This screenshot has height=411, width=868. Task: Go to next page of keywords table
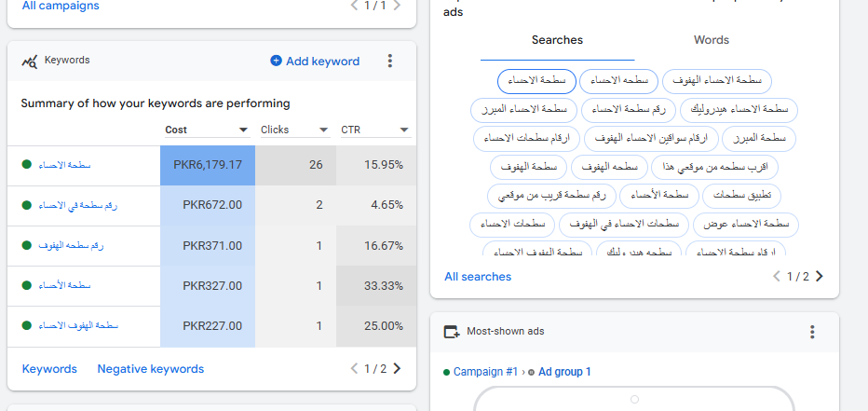click(x=398, y=369)
